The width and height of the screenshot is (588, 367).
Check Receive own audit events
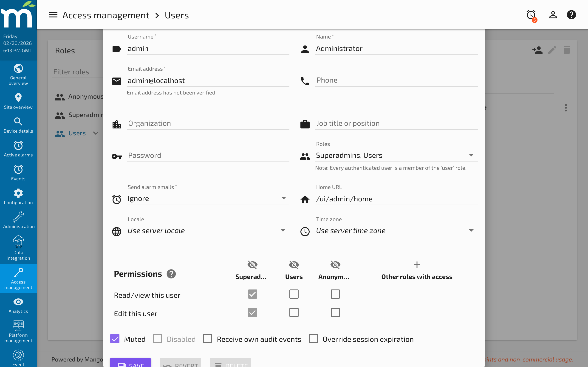pyautogui.click(x=207, y=339)
